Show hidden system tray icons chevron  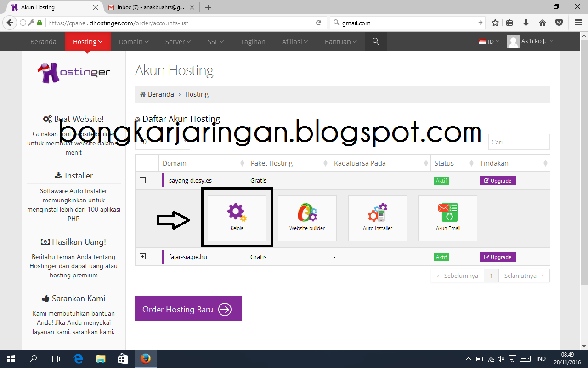point(468,359)
